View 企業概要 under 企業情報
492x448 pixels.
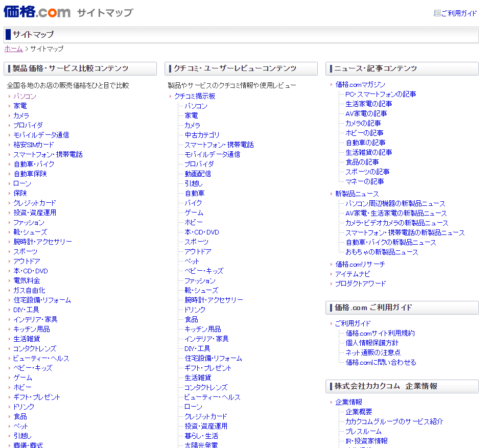[359, 412]
